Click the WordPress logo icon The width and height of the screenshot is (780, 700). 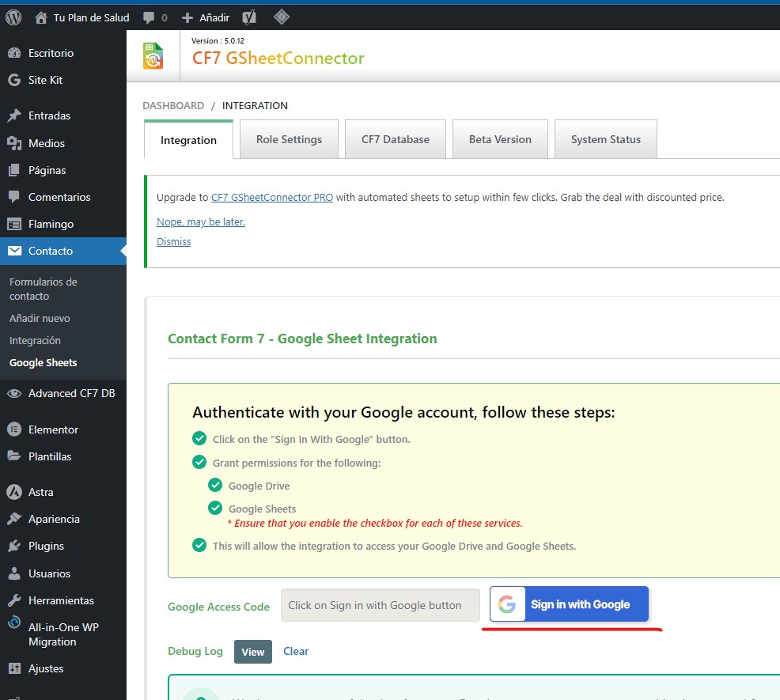[x=13, y=18]
